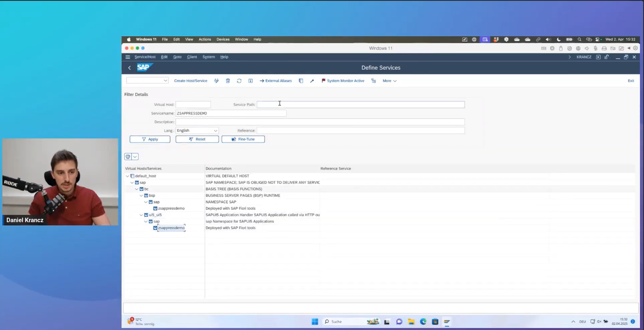Click the Fine-Tune button
Image resolution: width=644 pixels, height=330 pixels.
tap(243, 139)
